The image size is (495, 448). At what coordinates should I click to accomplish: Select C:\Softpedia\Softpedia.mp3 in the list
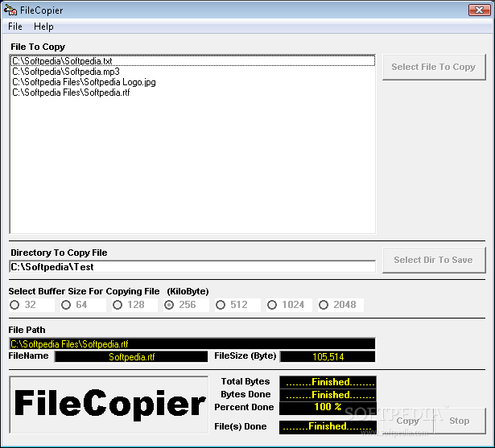pos(193,72)
